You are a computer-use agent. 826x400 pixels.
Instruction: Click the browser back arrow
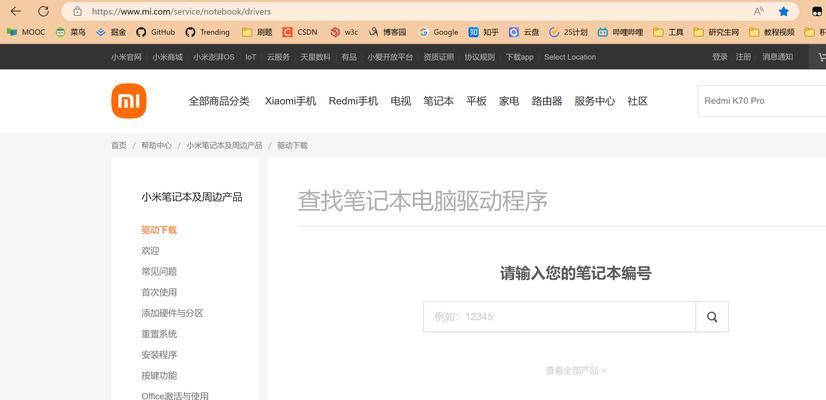pyautogui.click(x=16, y=11)
